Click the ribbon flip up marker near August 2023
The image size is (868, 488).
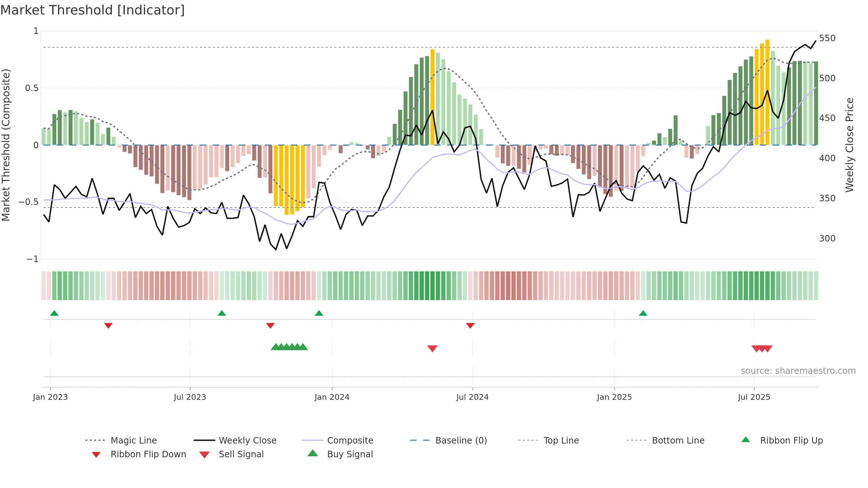pos(222,313)
